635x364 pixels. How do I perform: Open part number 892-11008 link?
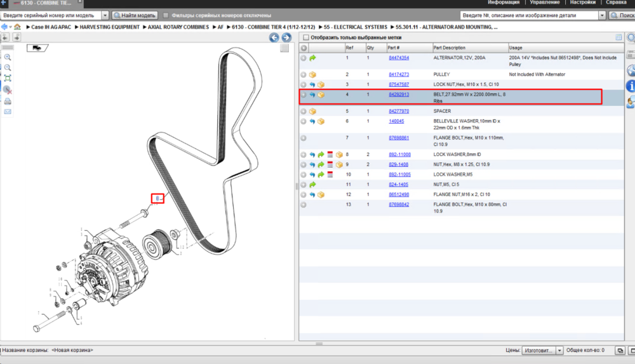pyautogui.click(x=399, y=155)
